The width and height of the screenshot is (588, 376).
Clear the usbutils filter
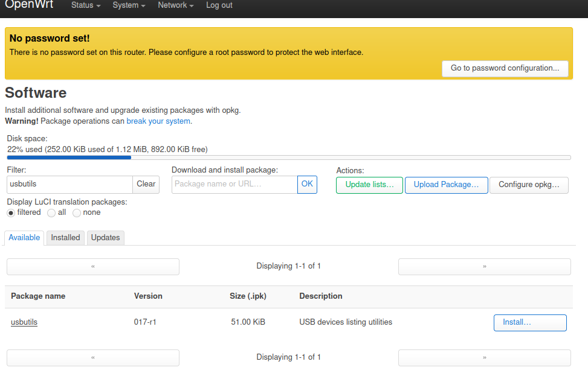coord(146,184)
